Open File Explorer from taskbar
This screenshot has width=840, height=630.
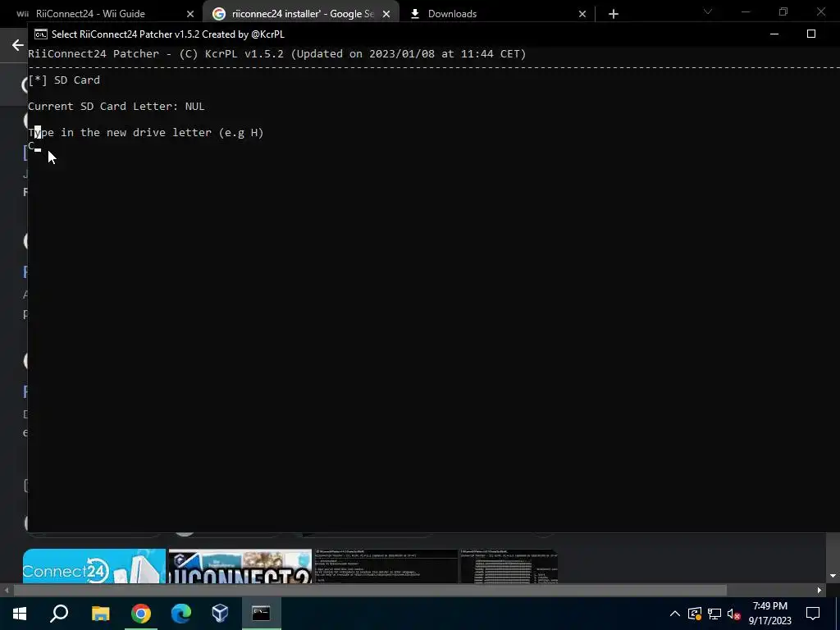(x=100, y=613)
